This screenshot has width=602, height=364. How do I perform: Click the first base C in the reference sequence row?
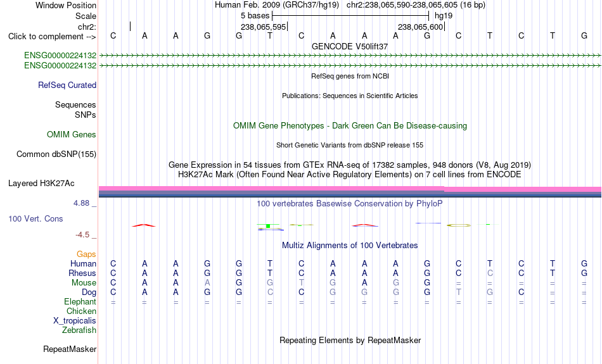coord(113,35)
